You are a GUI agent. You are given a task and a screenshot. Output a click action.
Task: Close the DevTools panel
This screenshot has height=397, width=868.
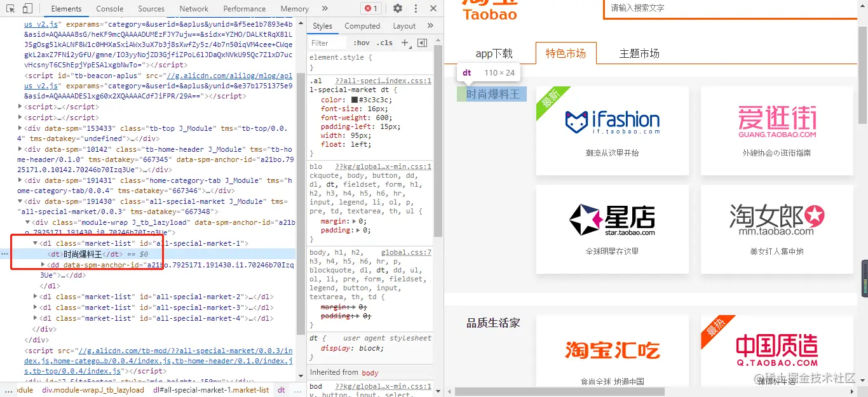pyautogui.click(x=433, y=8)
